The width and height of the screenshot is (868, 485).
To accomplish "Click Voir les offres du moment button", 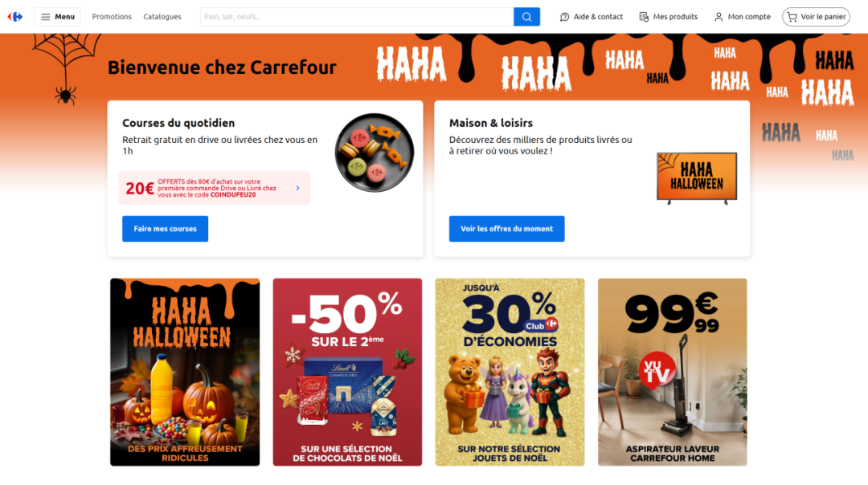I will coord(506,228).
